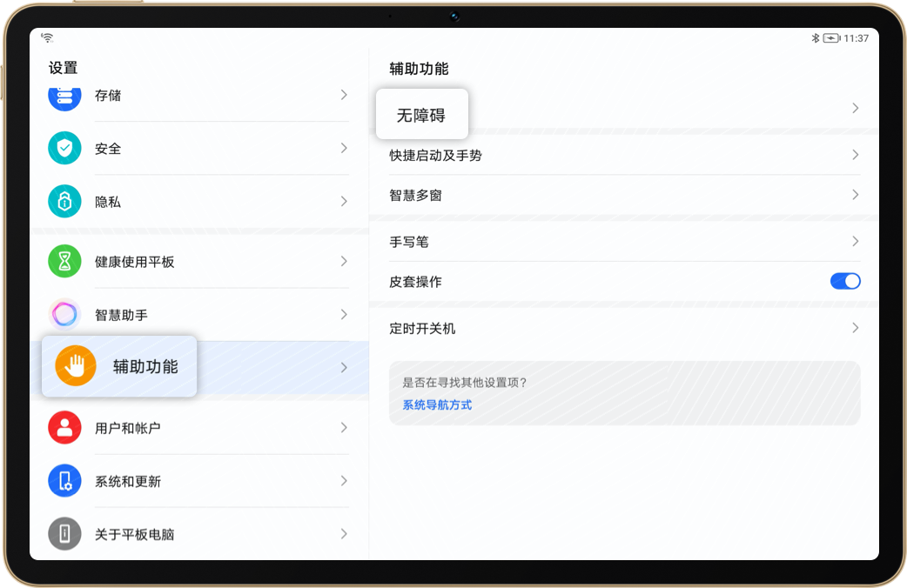
Task: Expand the 手写笔 row chevron
Action: coord(855,241)
